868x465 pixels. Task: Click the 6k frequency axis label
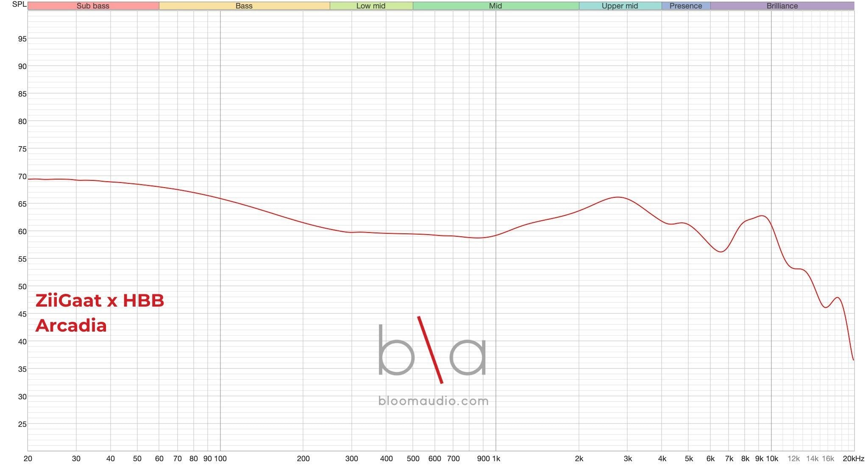click(710, 459)
